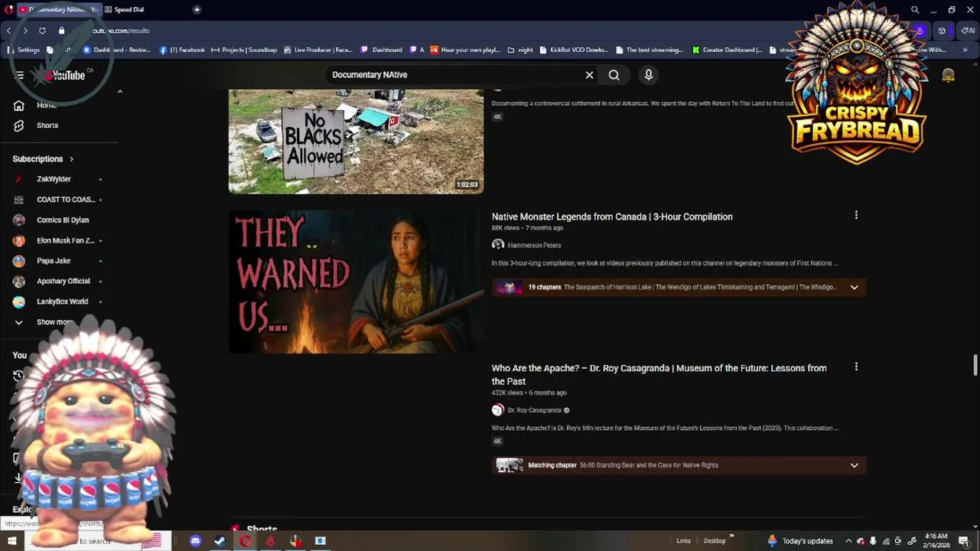This screenshot has width=980, height=551.
Task: Open the taskbar clock showing 4:16 AM
Action: click(x=936, y=541)
